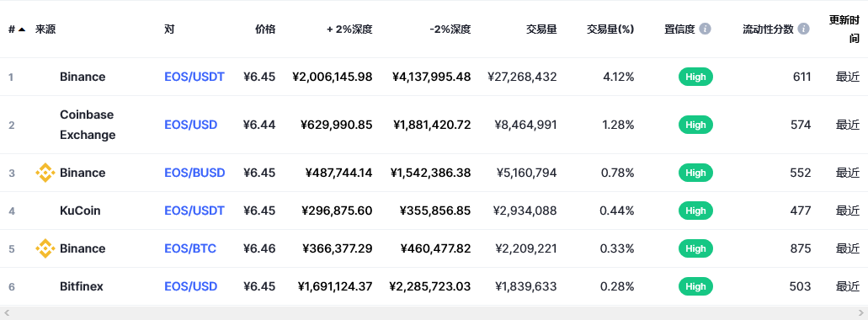868x320 pixels.
Task: Sort by 来源 column header
Action: (45, 29)
